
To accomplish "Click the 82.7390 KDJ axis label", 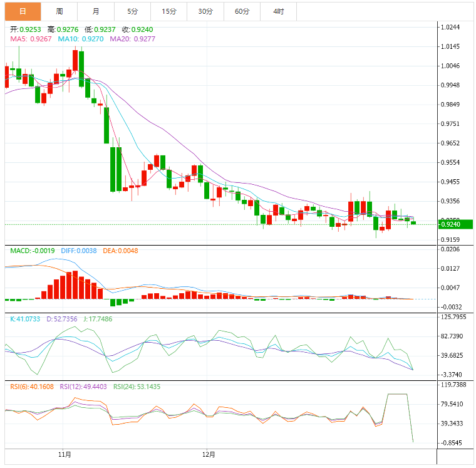I will [452, 336].
